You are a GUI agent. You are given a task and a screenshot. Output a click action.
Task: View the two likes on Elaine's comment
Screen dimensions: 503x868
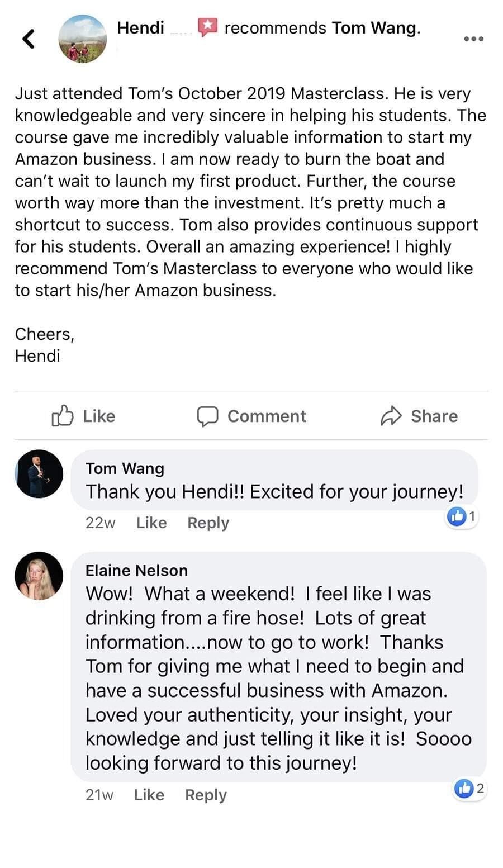coord(469,789)
